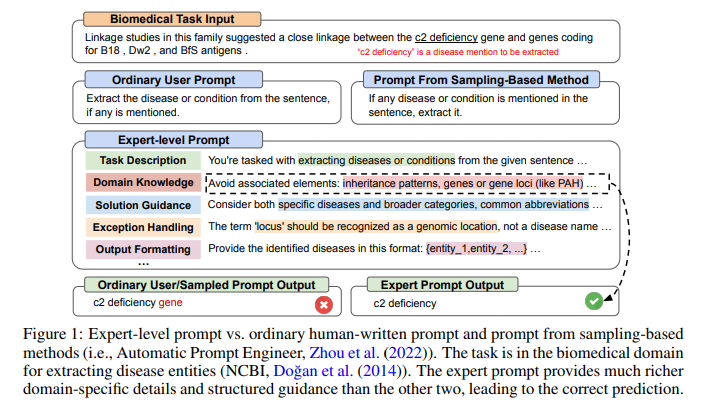
Task: Open the (2022) citation year link
Action: click(x=406, y=353)
